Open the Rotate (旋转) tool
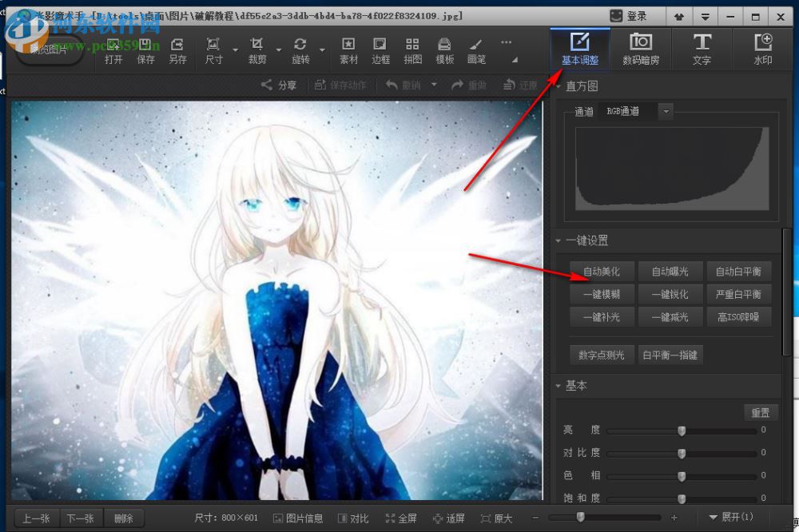The width and height of the screenshot is (799, 532). pos(304,49)
